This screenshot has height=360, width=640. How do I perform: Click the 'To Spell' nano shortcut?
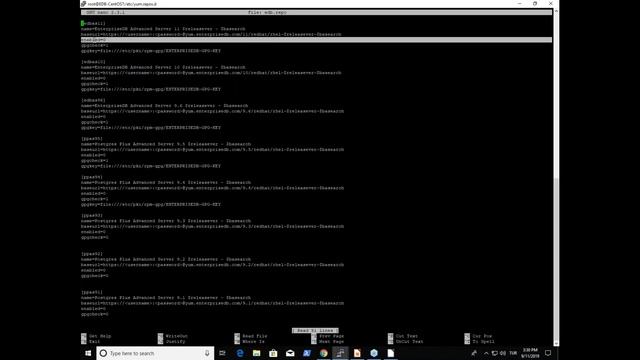pyautogui.click(x=480, y=341)
